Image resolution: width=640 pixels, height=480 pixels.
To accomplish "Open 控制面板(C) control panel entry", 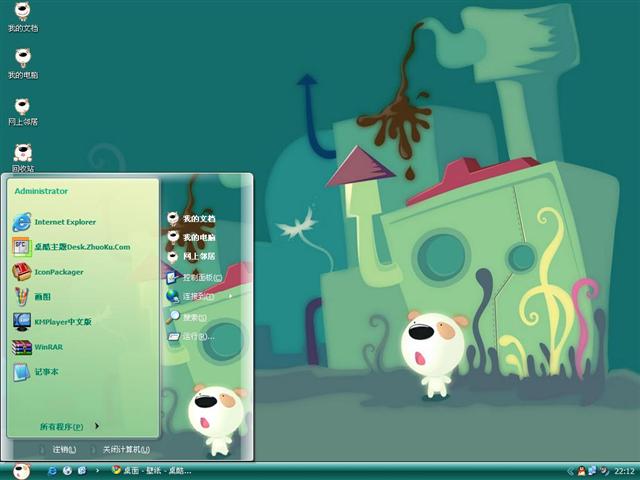I will tap(194, 278).
